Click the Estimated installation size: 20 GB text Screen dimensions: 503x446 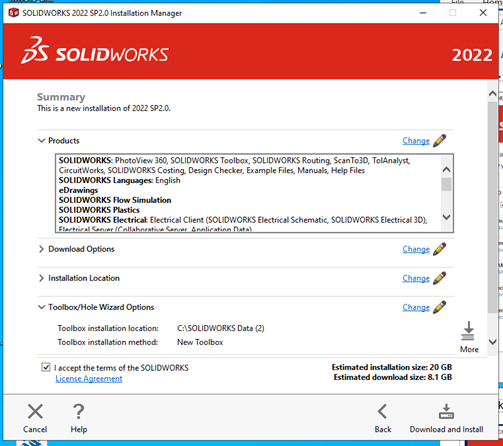(392, 367)
